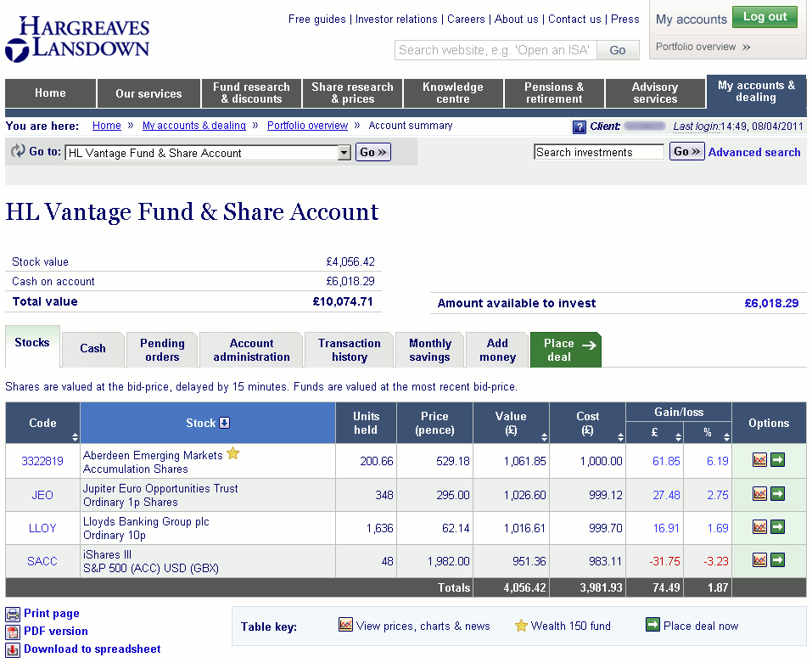This screenshot has width=812, height=663.
Task: Place a deal on iShares III row
Action: pyautogui.click(x=777, y=560)
